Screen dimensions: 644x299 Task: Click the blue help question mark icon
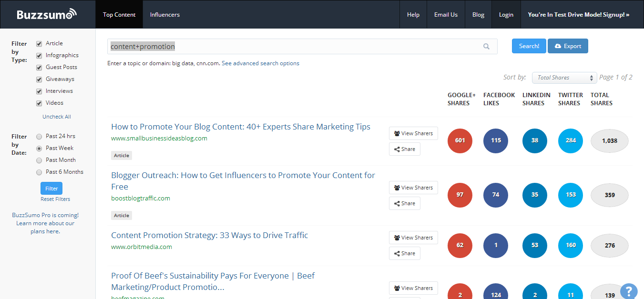[629, 291]
